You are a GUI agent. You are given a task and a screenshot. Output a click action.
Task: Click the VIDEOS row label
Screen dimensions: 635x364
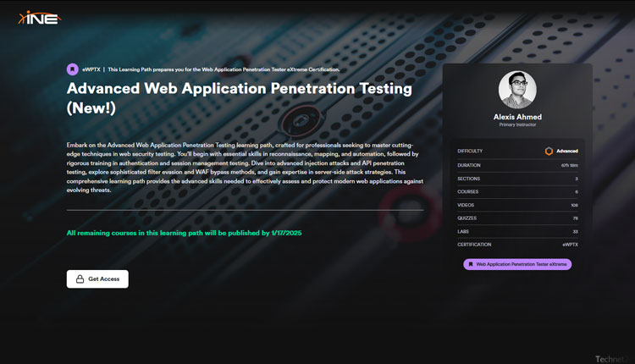(466, 205)
